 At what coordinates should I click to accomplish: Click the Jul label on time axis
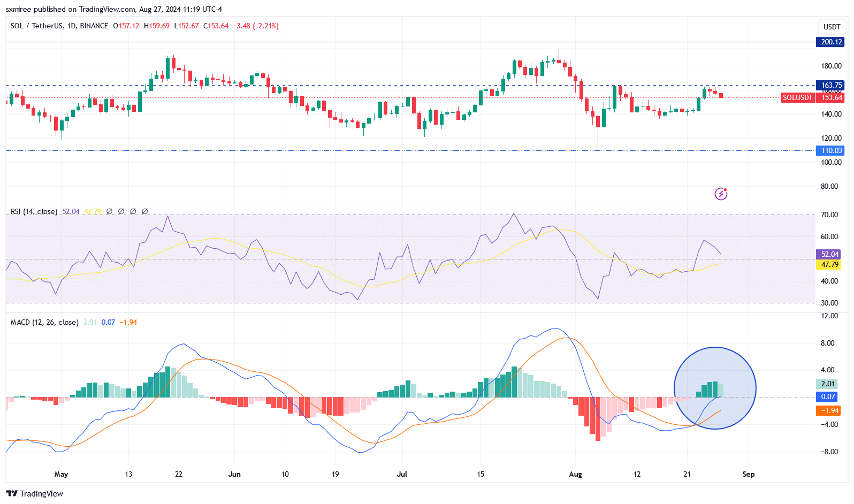pos(402,474)
